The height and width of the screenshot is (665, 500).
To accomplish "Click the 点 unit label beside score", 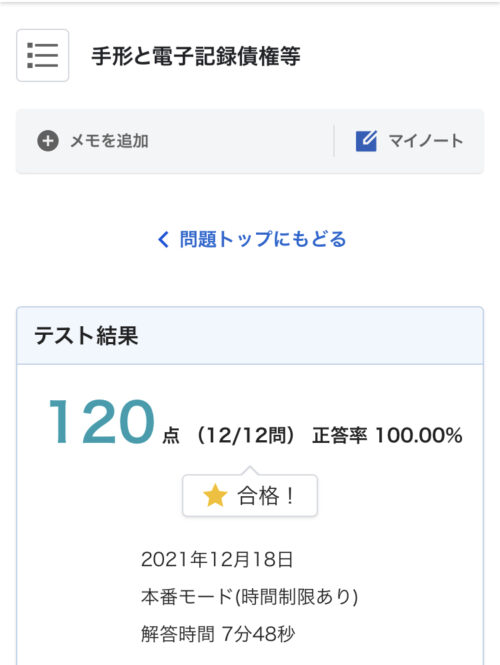I will (x=171, y=436).
